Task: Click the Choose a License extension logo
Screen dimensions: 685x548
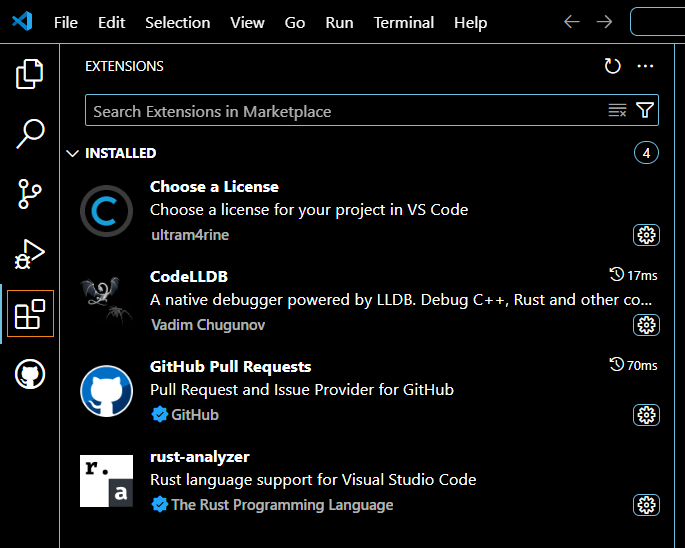Action: [107, 211]
